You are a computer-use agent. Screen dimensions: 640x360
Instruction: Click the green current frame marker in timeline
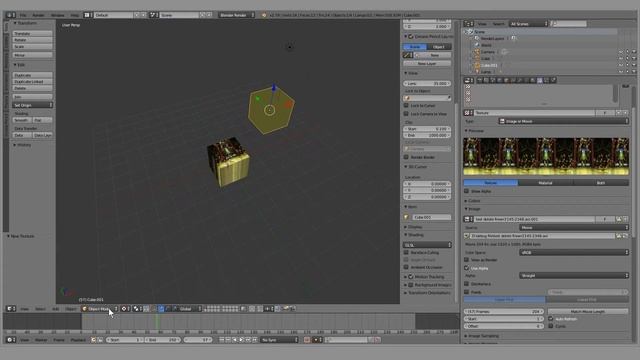point(157,322)
